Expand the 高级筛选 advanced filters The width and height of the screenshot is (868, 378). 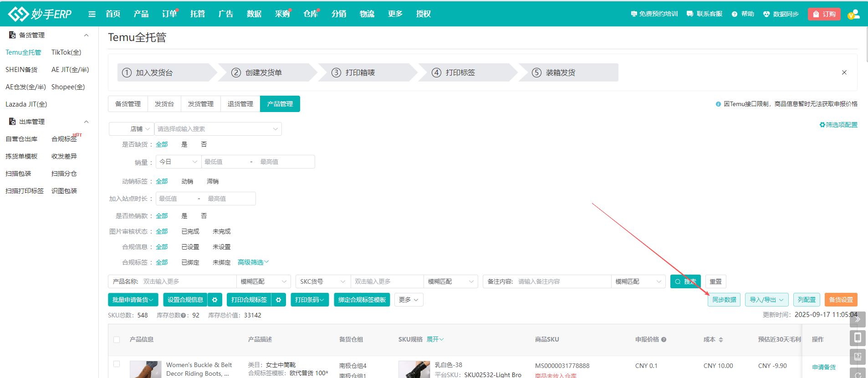[x=253, y=262]
